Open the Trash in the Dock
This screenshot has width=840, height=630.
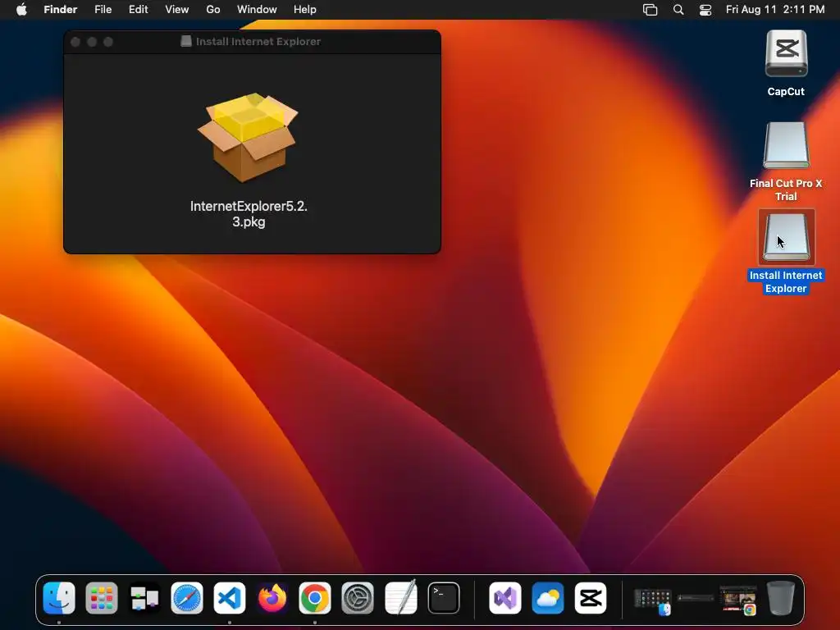(781, 598)
